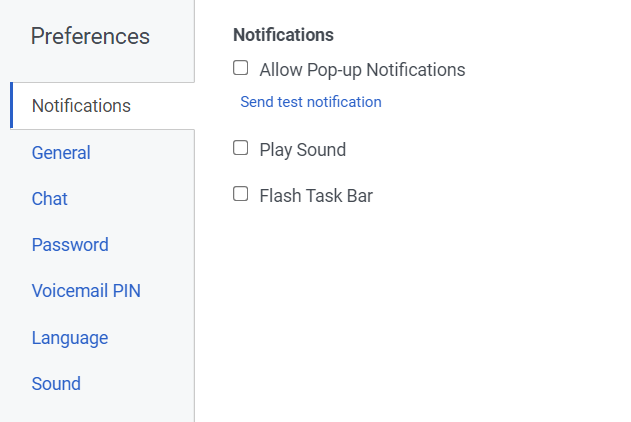
Task: Open the Notifications preferences tab
Action: (x=81, y=106)
